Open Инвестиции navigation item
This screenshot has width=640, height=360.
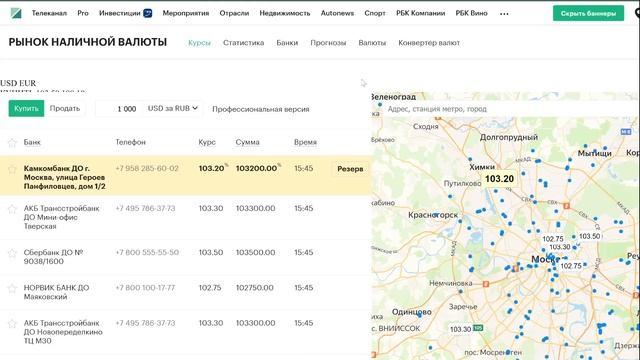[x=120, y=13]
